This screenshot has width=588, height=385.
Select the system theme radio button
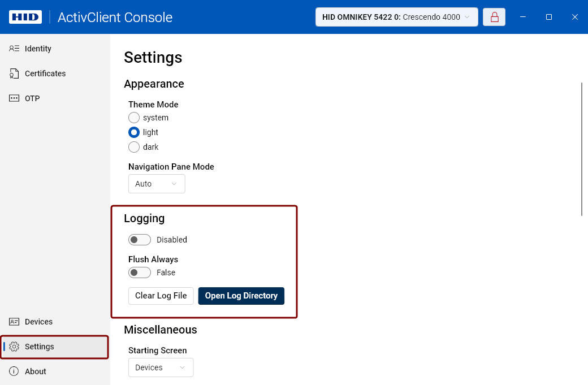pyautogui.click(x=134, y=118)
